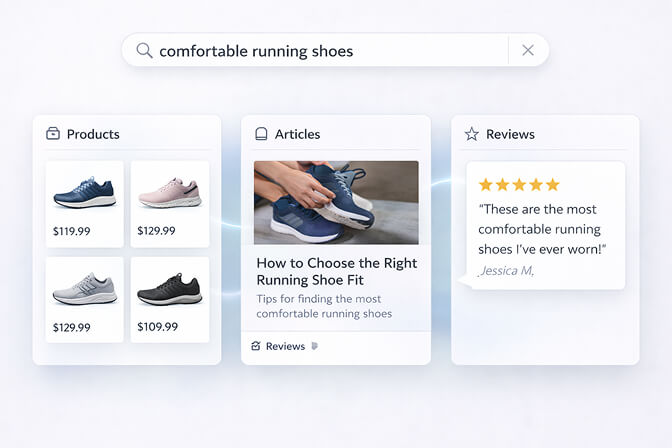Image resolution: width=672 pixels, height=448 pixels.
Task: Click the $109.99 price
Action: click(157, 327)
